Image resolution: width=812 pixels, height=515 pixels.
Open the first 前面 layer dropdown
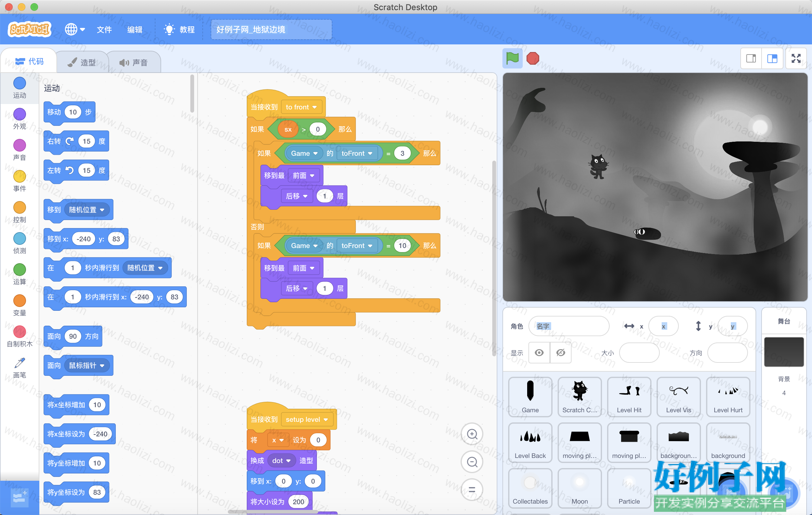(304, 176)
